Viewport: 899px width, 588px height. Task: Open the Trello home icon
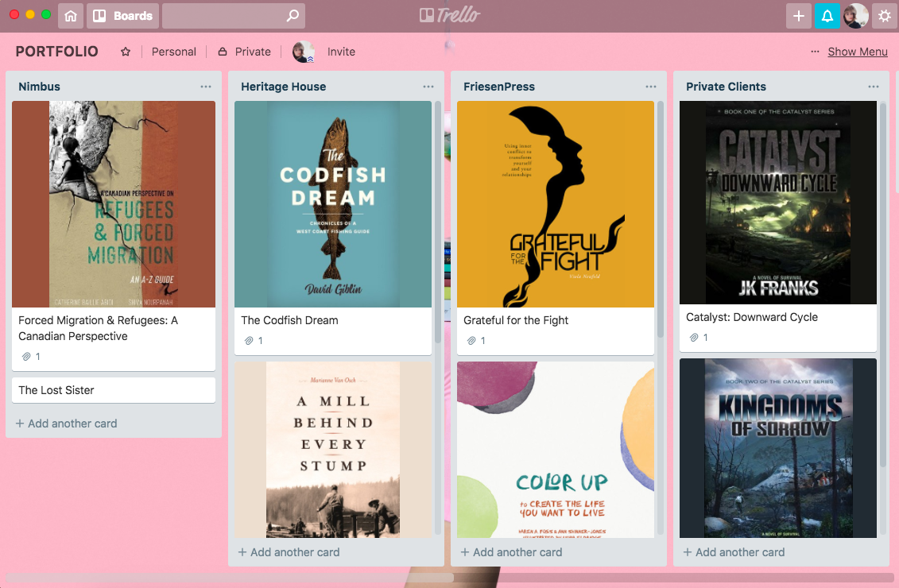click(x=71, y=16)
